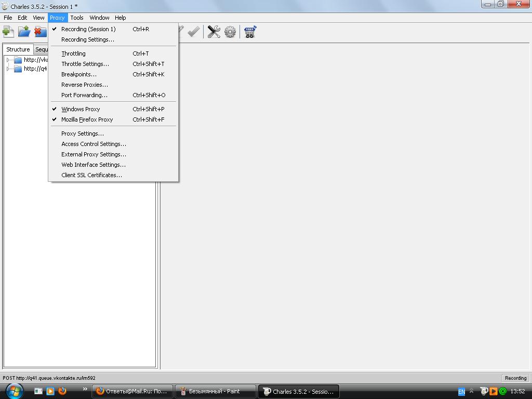Click the POST vkontakte URL in status bar
532x399 pixels.
click(x=49, y=378)
